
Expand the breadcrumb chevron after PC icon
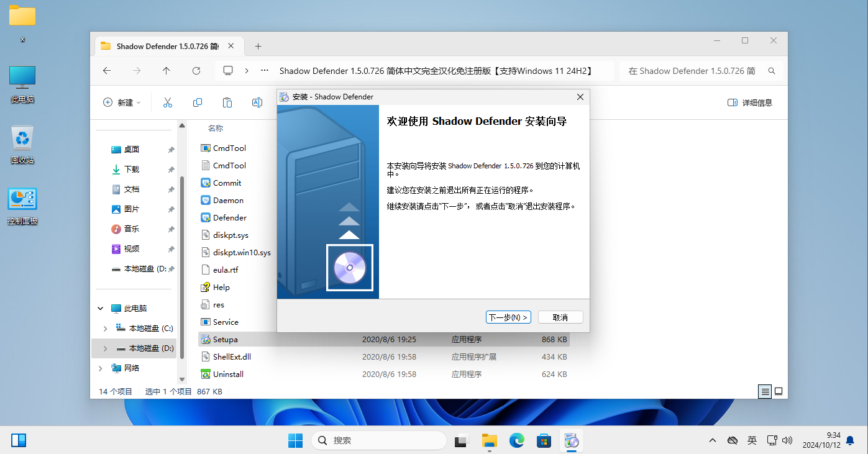click(x=247, y=71)
